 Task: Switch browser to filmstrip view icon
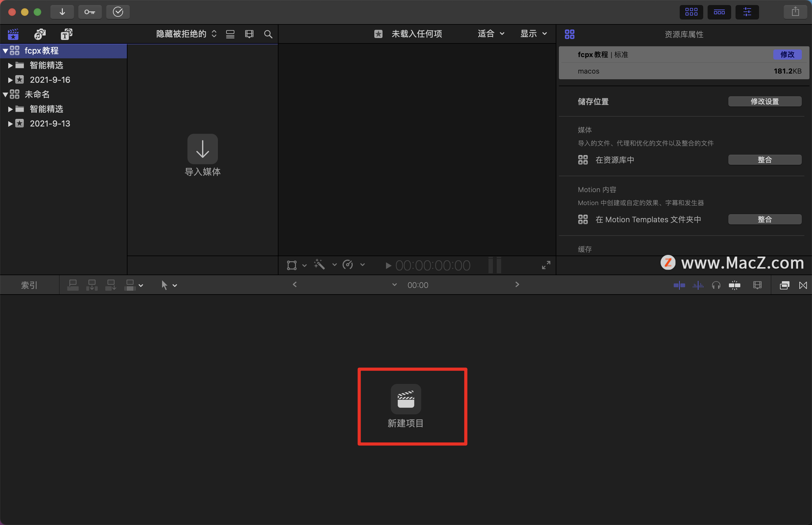(250, 34)
